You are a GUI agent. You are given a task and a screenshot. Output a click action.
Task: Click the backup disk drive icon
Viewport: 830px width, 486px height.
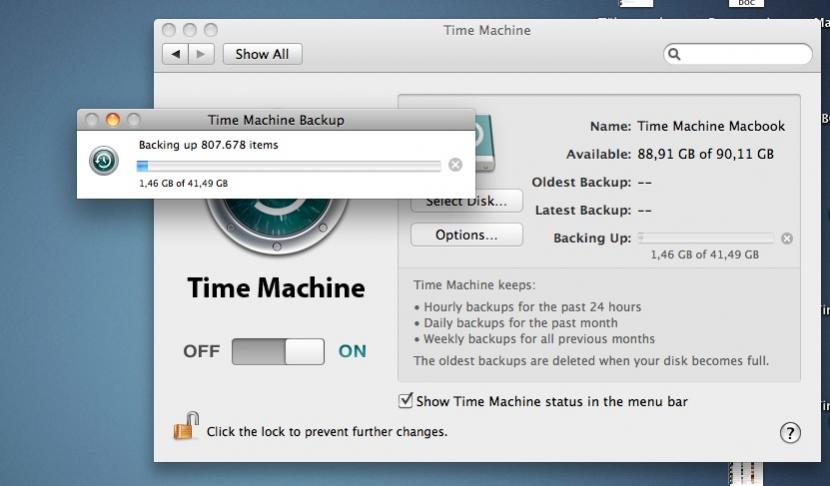[x=485, y=143]
